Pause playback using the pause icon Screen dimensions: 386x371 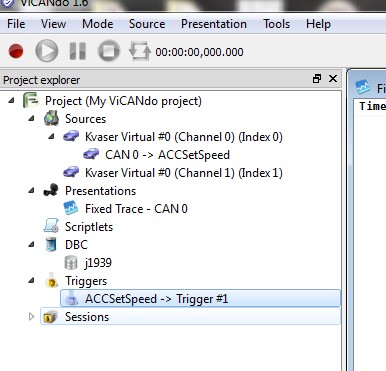pyautogui.click(x=78, y=51)
